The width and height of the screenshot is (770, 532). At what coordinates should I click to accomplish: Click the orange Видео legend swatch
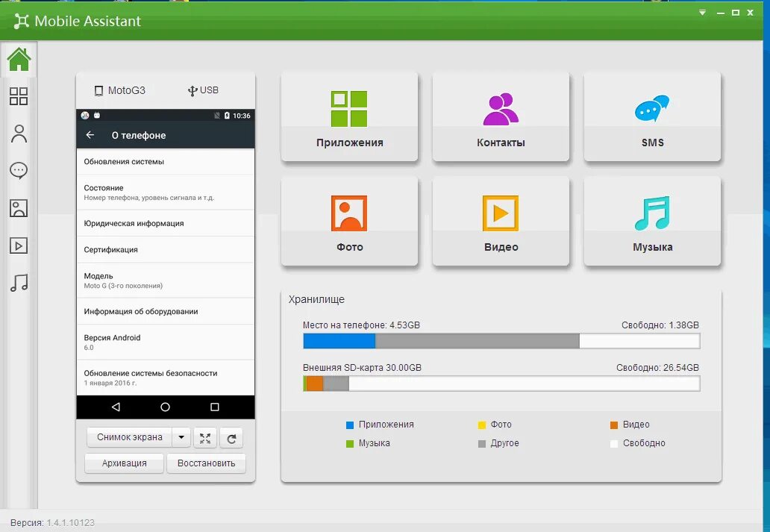click(614, 425)
